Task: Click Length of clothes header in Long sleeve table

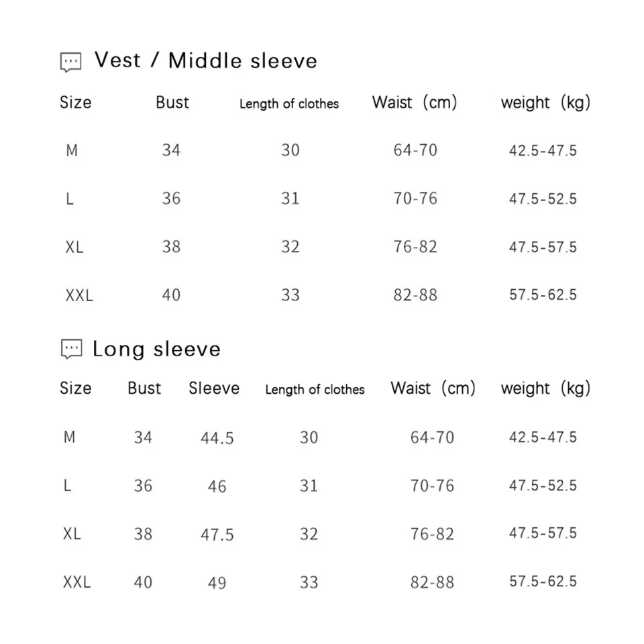Action: [x=315, y=389]
